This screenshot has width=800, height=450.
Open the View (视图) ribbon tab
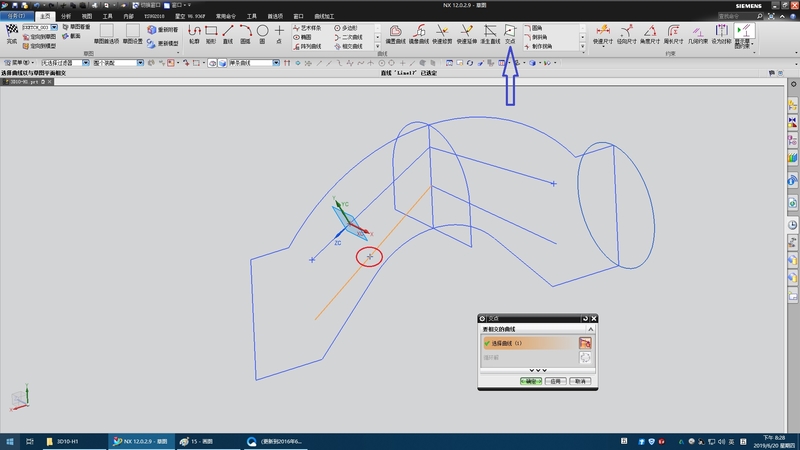point(87,16)
